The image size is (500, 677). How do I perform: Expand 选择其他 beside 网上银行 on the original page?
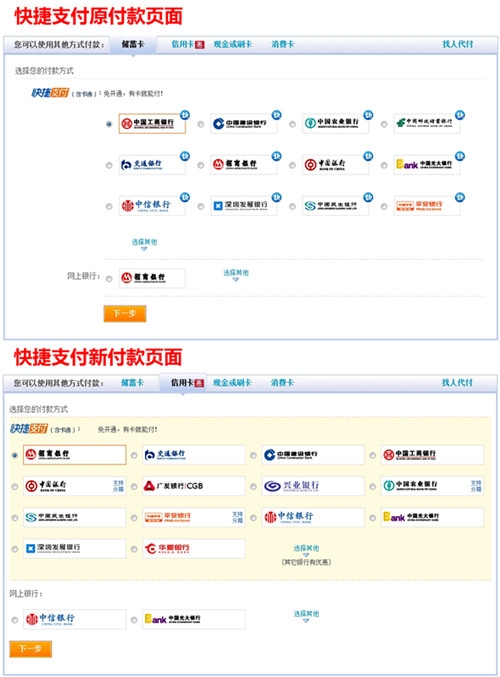(x=236, y=275)
